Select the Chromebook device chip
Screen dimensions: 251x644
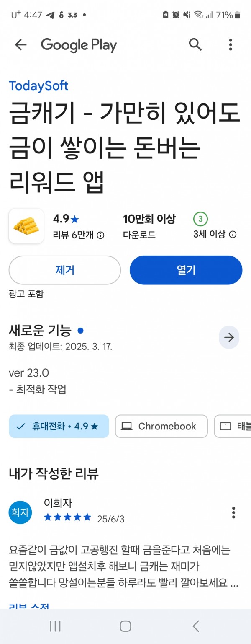161,426
